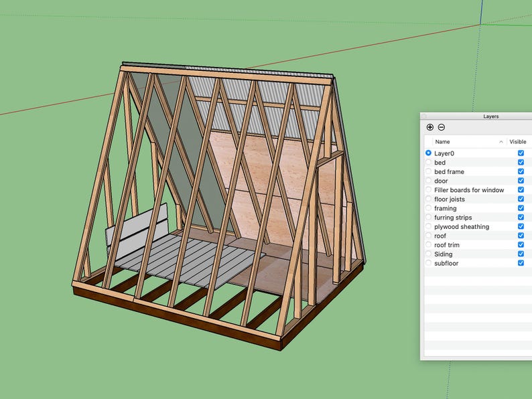532x399 pixels.
Task: Click the Name column header
Action: (x=442, y=142)
